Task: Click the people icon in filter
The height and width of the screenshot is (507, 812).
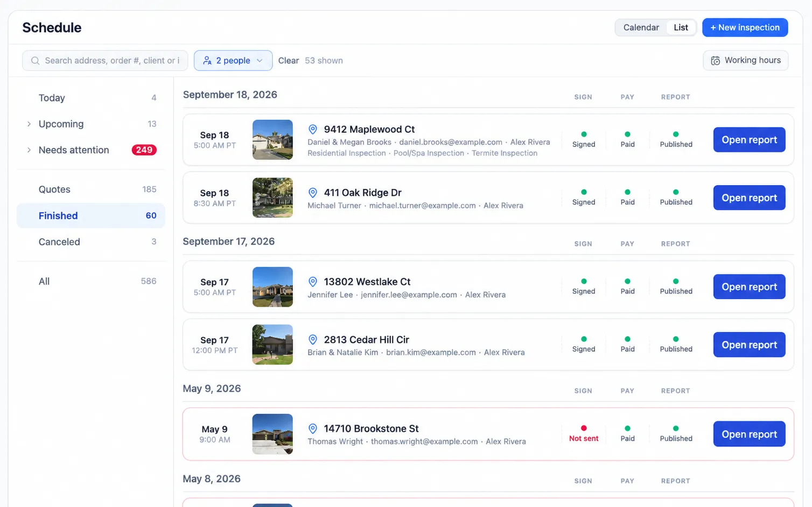Action: [207, 61]
